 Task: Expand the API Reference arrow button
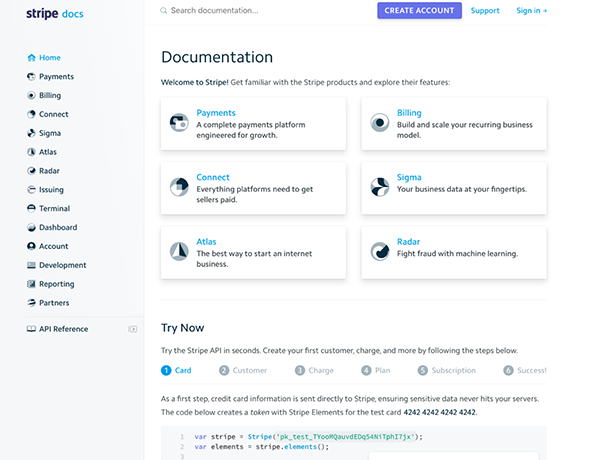[133, 329]
